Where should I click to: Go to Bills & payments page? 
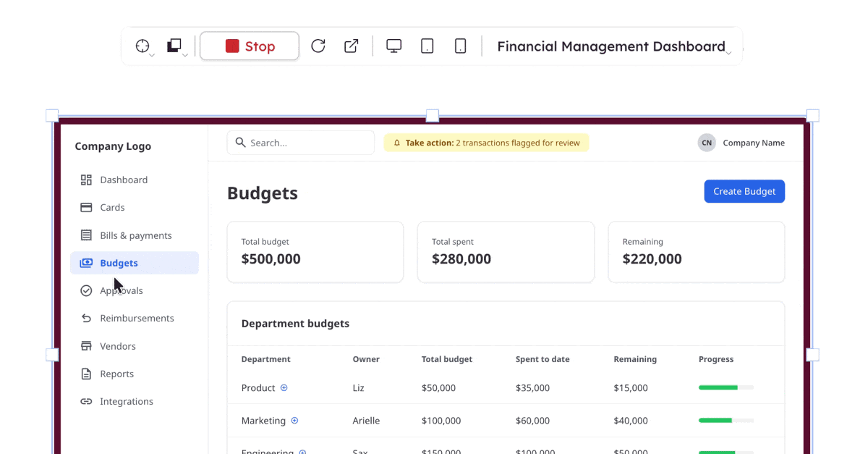tap(135, 235)
